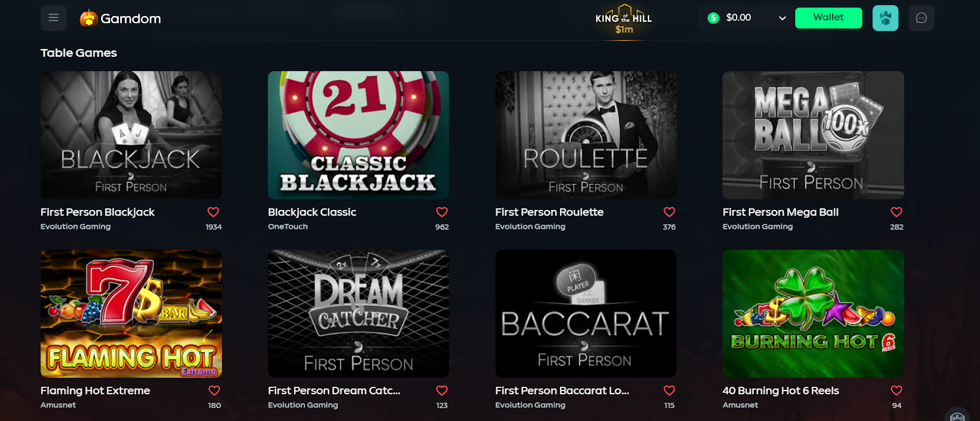This screenshot has height=421, width=980.
Task: Open support widget icon at bottom right
Action: coord(957,415)
